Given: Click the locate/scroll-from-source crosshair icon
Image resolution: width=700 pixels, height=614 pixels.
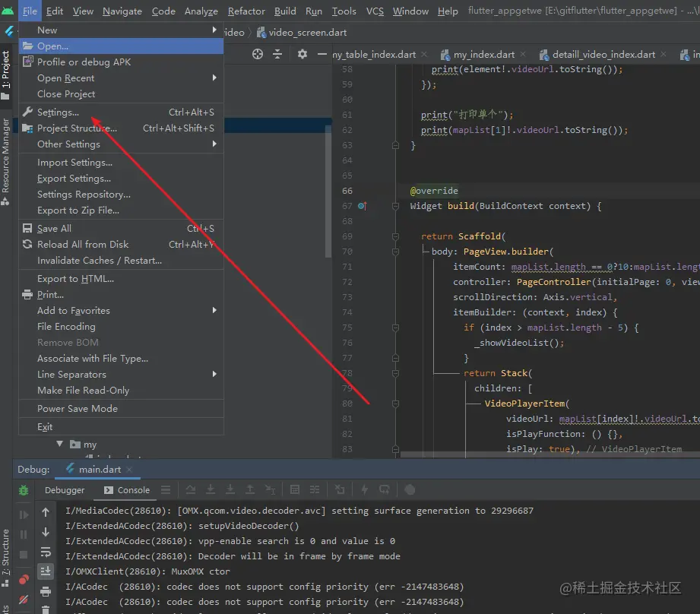Looking at the screenshot, I should [x=258, y=54].
